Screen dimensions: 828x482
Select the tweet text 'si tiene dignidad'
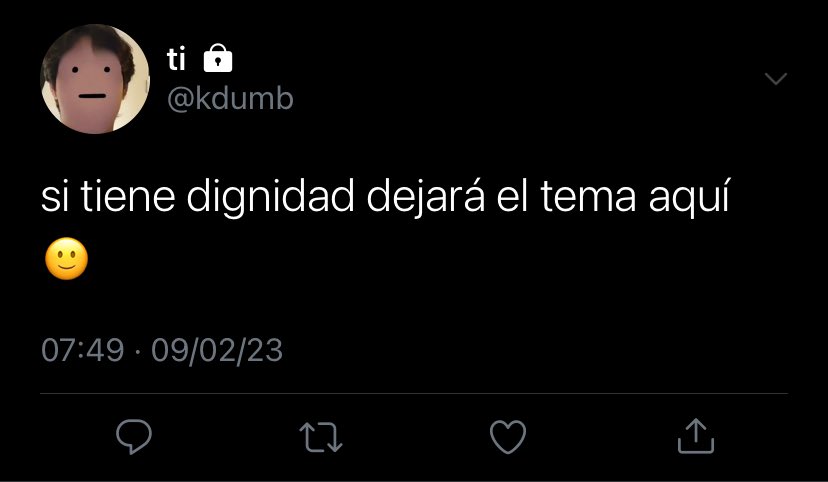[197, 197]
